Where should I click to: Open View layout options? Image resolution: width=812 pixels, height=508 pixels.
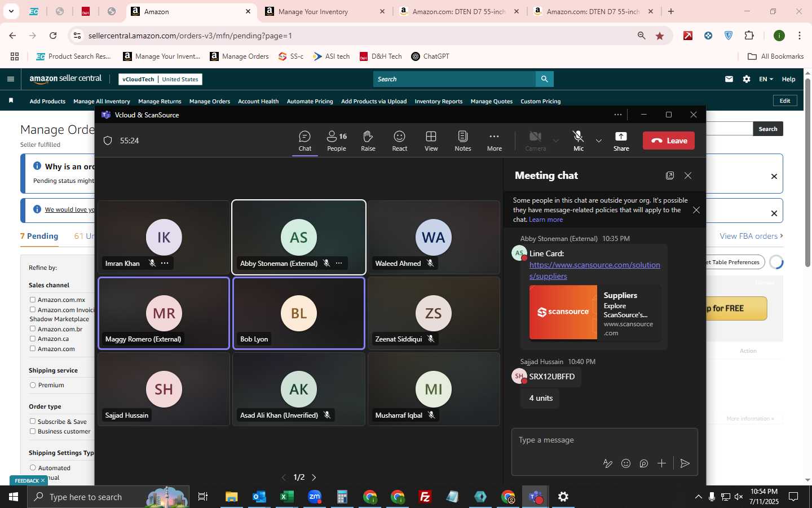click(x=431, y=141)
